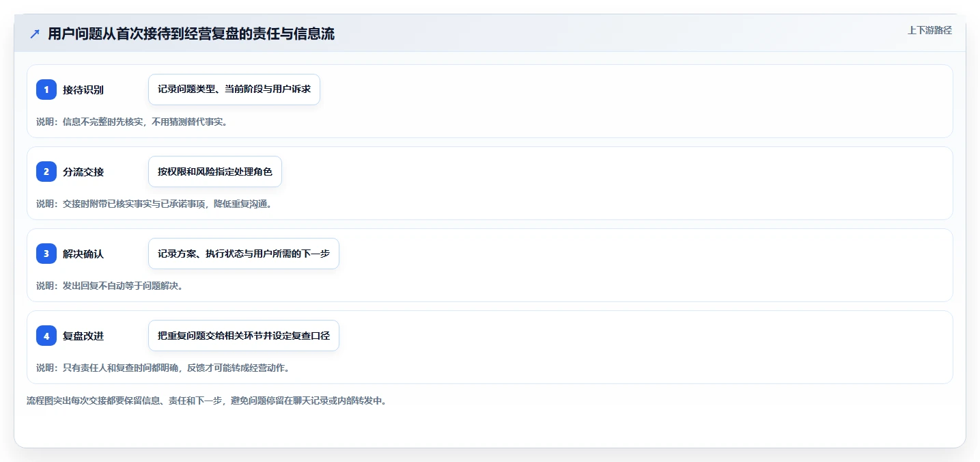Click the step 4 number badge
The image size is (980, 462).
point(46,336)
